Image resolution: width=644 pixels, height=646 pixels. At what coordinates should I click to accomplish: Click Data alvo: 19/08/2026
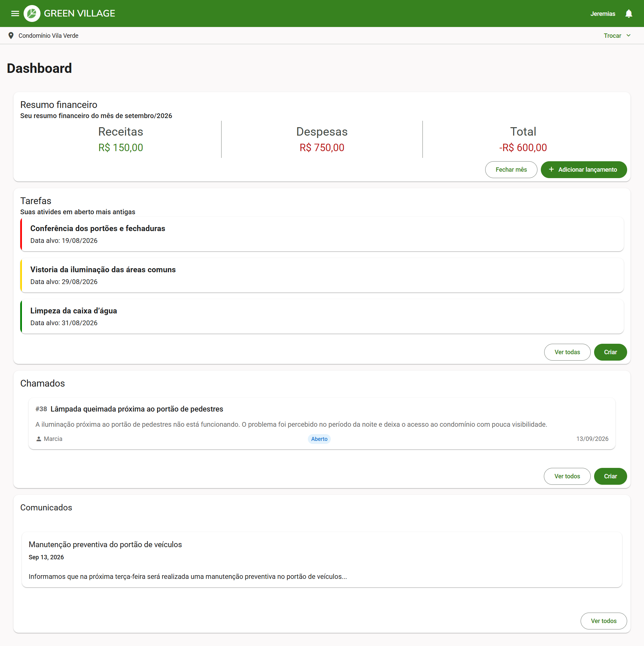click(x=64, y=241)
